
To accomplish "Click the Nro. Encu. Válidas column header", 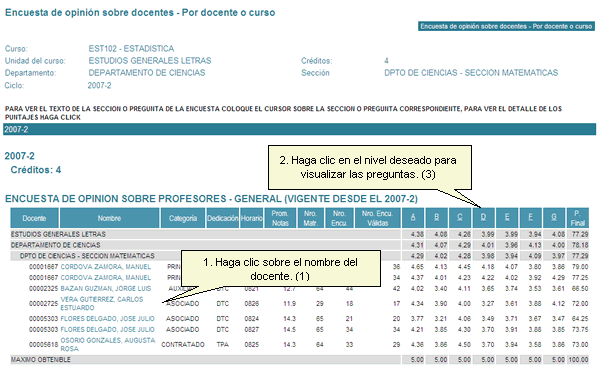I will click(x=377, y=218).
